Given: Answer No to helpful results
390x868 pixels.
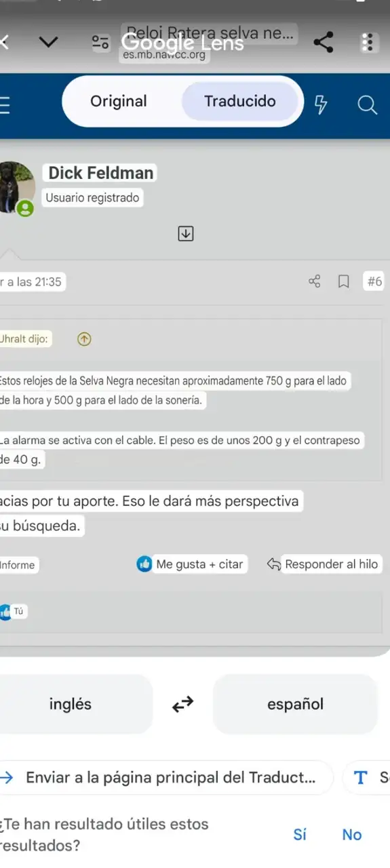Looking at the screenshot, I should 351,835.
